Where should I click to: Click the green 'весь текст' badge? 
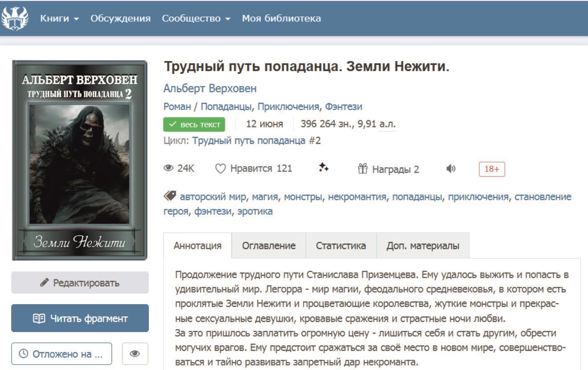[195, 124]
